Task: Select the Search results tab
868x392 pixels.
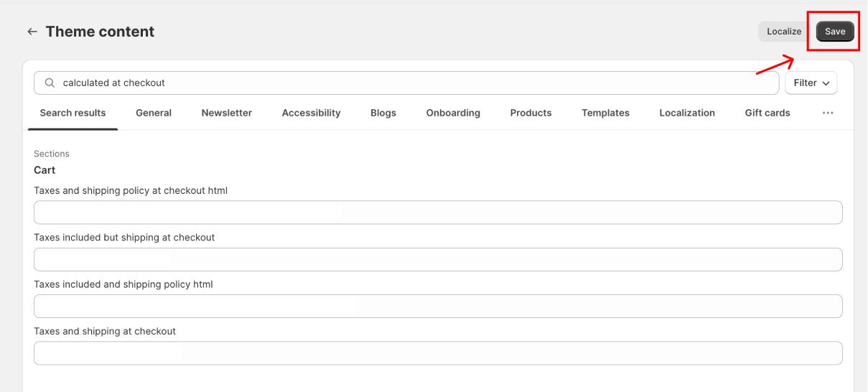Action: pyautogui.click(x=73, y=113)
